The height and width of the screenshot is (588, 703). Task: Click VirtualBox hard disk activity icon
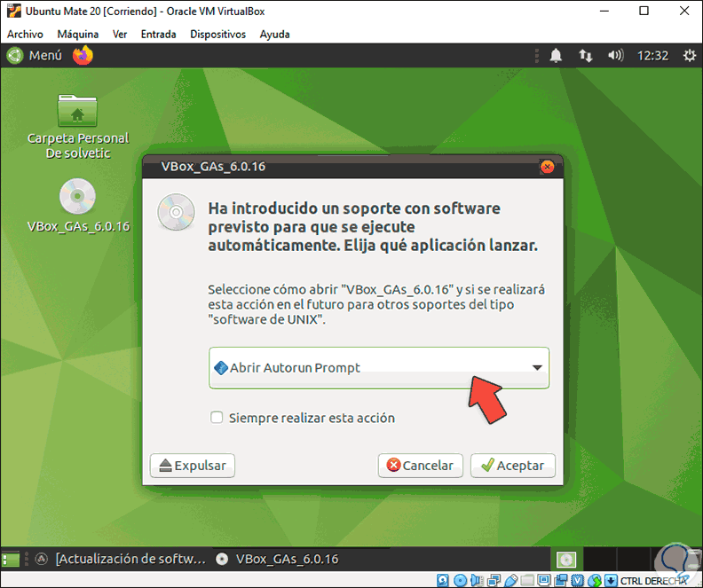443,580
